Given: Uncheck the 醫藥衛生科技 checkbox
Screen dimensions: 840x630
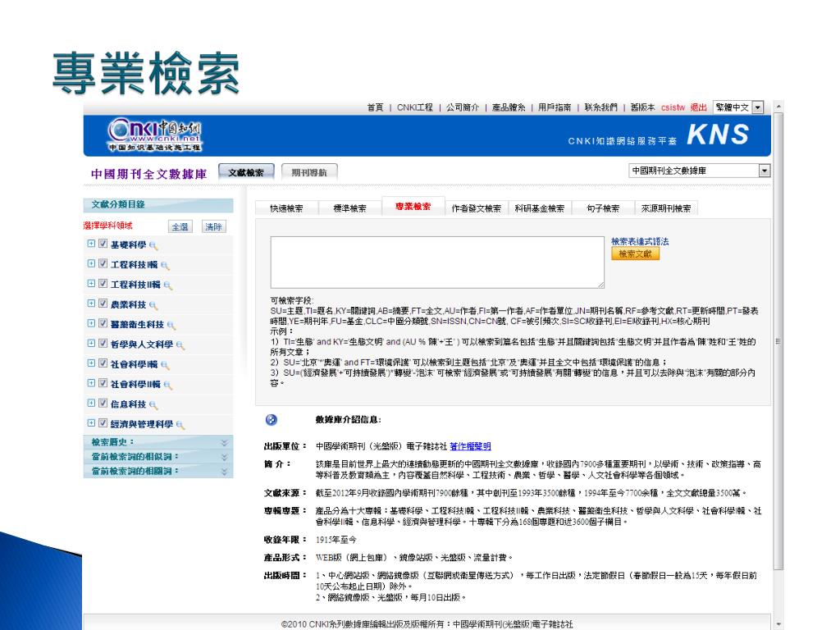Looking at the screenshot, I should click(x=103, y=323).
